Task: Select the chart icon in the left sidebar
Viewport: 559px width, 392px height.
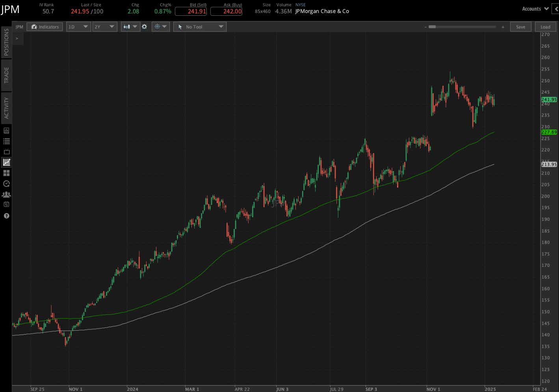Action: [x=6, y=162]
